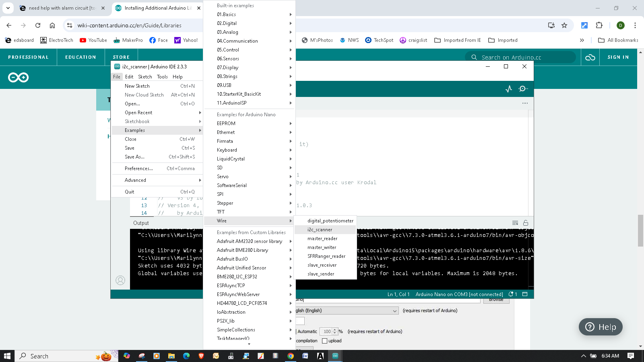Bookmark this page with the star icon
The height and width of the screenshot is (362, 644).
564,25
